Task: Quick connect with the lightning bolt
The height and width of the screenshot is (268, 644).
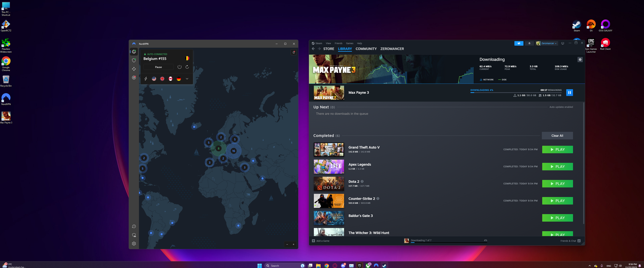Action: pyautogui.click(x=146, y=79)
